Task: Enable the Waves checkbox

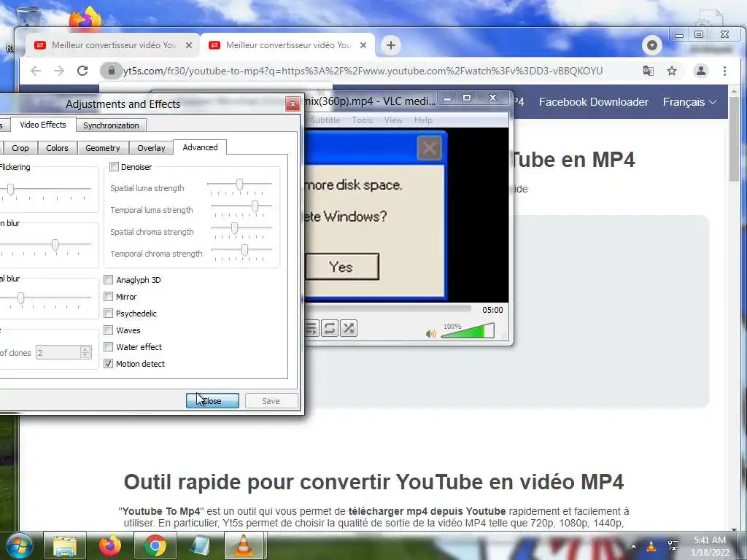Action: (x=109, y=330)
